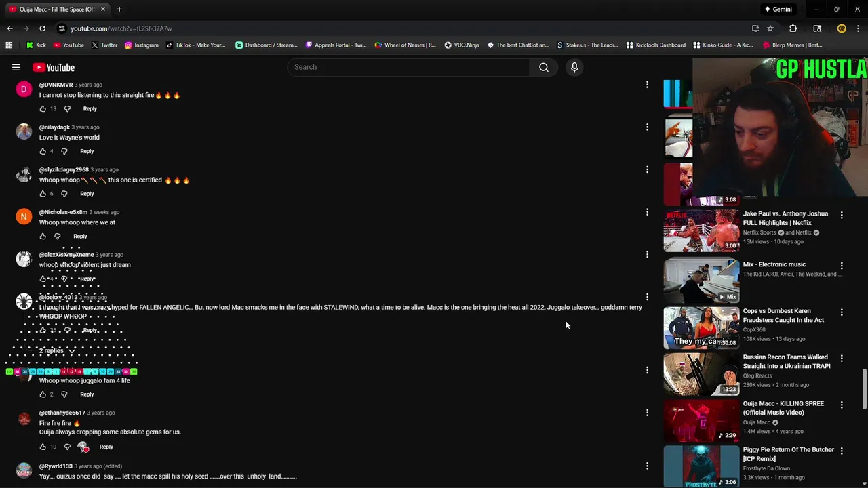Screen dimensions: 868x488
Task: Reply to the @DVNKMVR comment
Action: tap(90, 108)
